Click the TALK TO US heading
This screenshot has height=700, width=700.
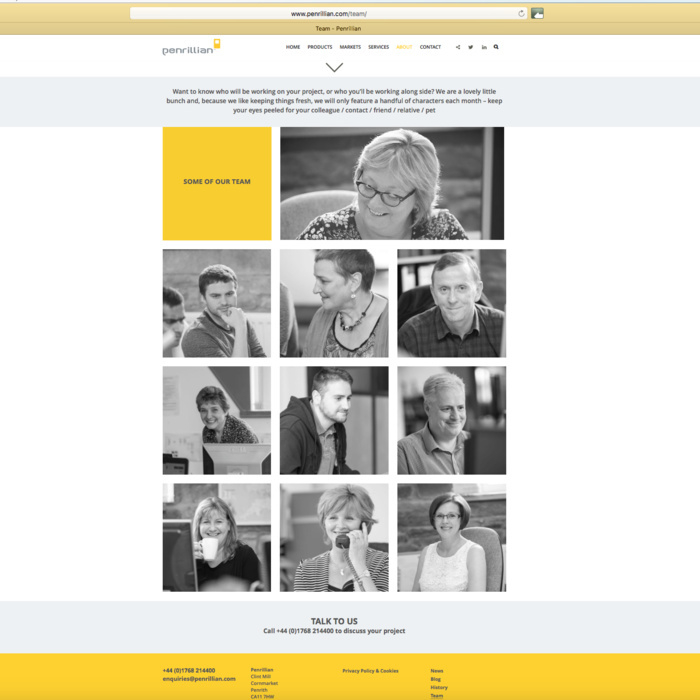334,621
